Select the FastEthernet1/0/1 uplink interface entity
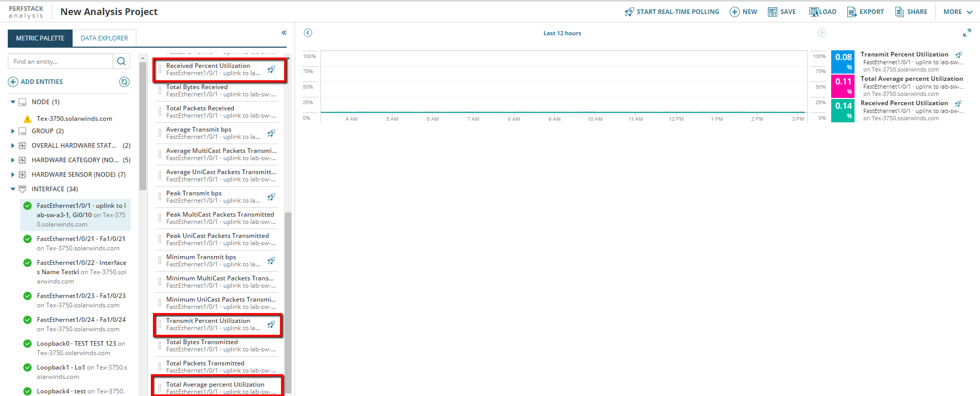The height and width of the screenshot is (396, 980). point(76,215)
